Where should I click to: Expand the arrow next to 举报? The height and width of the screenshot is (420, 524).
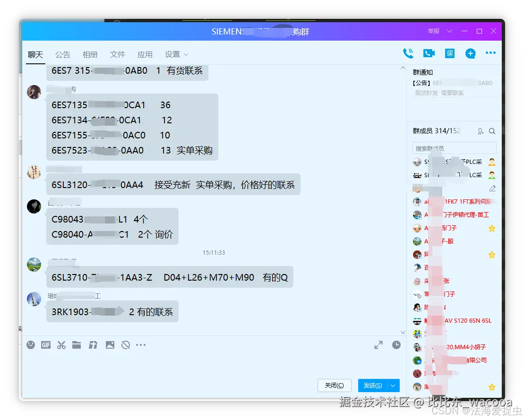(449, 31)
